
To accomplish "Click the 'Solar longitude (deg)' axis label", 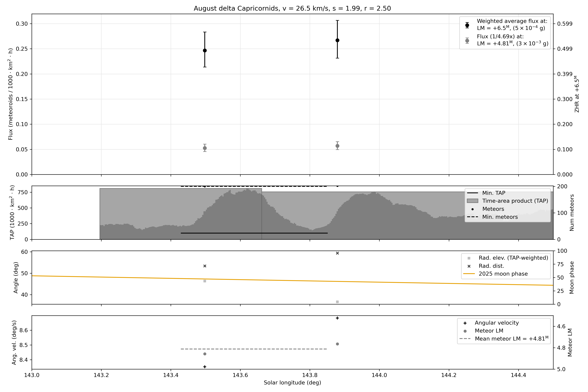I will (x=293, y=382).
